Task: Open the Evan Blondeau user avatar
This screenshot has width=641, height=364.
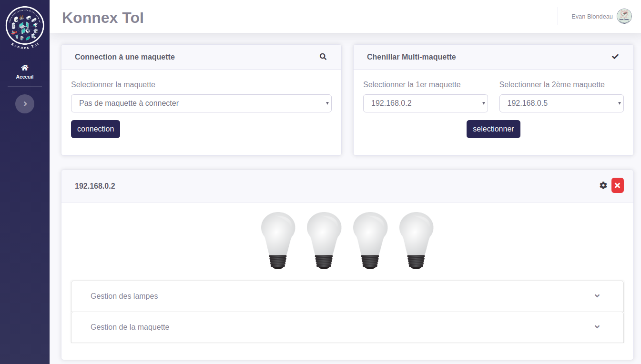Action: coord(624,16)
